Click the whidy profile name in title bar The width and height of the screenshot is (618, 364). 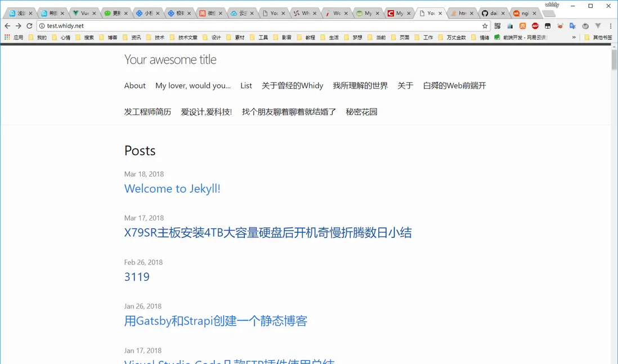[x=552, y=5]
